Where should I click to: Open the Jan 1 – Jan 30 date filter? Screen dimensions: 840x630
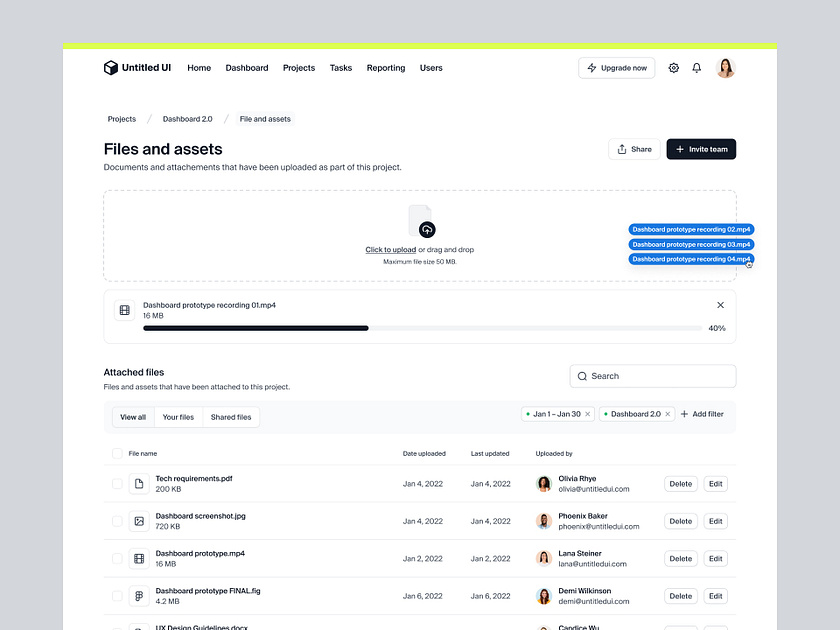pyautogui.click(x=556, y=413)
